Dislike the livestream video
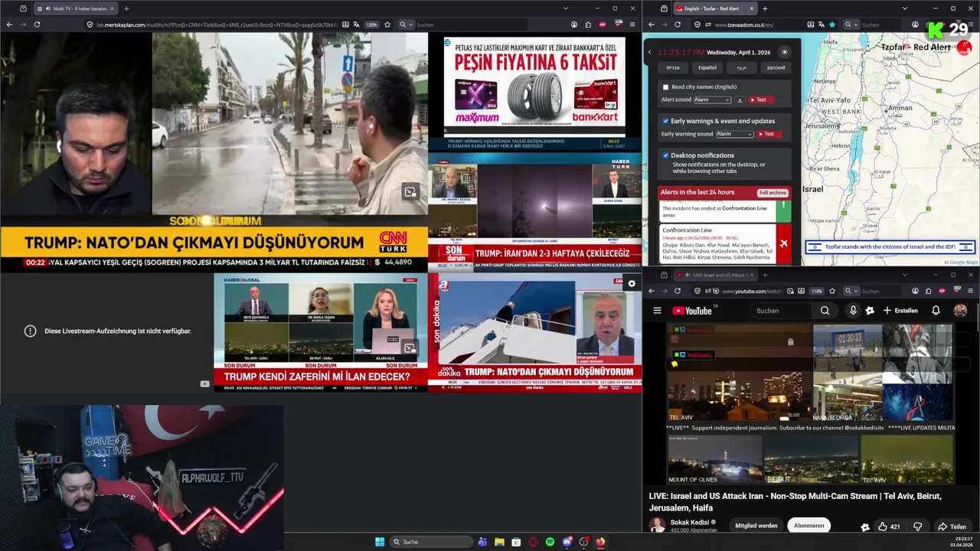Screen dimensions: 980x551 tap(918, 527)
